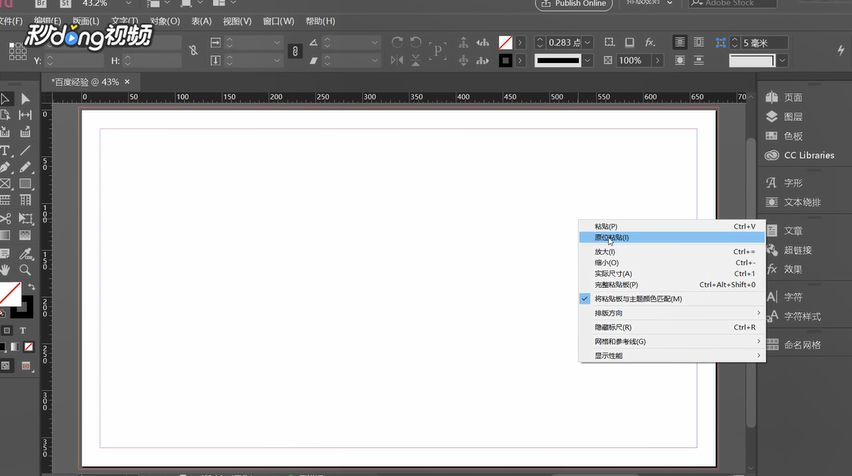
Task: Open the stroke style dropdown
Action: (587, 60)
